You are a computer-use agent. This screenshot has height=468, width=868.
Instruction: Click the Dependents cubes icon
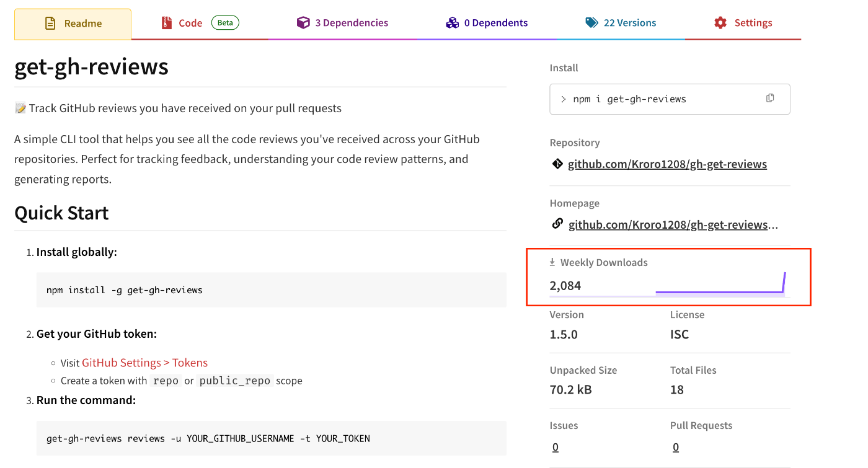(452, 23)
